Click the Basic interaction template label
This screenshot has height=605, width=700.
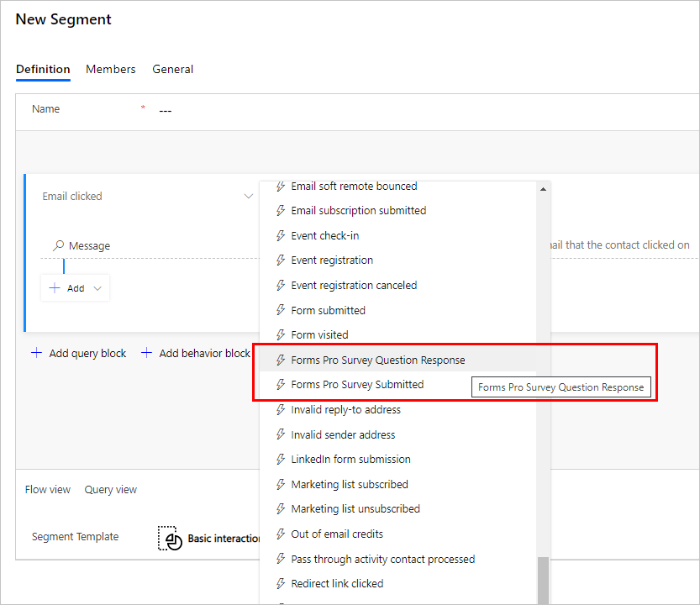pos(224,539)
